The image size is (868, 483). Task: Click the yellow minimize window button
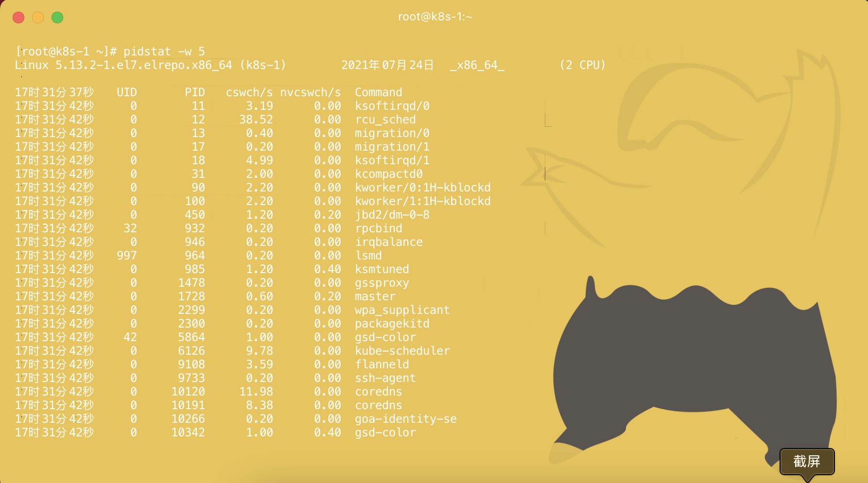tap(38, 17)
